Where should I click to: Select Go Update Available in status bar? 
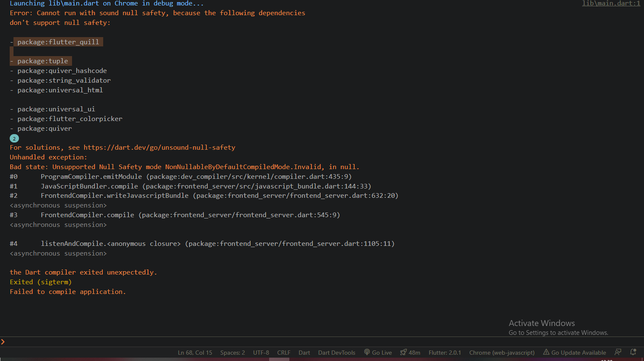tap(578, 352)
